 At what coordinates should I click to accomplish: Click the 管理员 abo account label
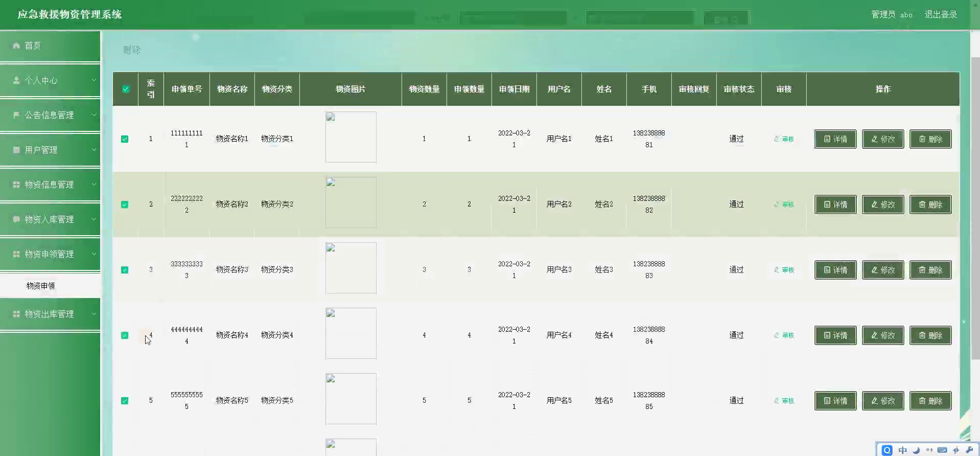892,14
